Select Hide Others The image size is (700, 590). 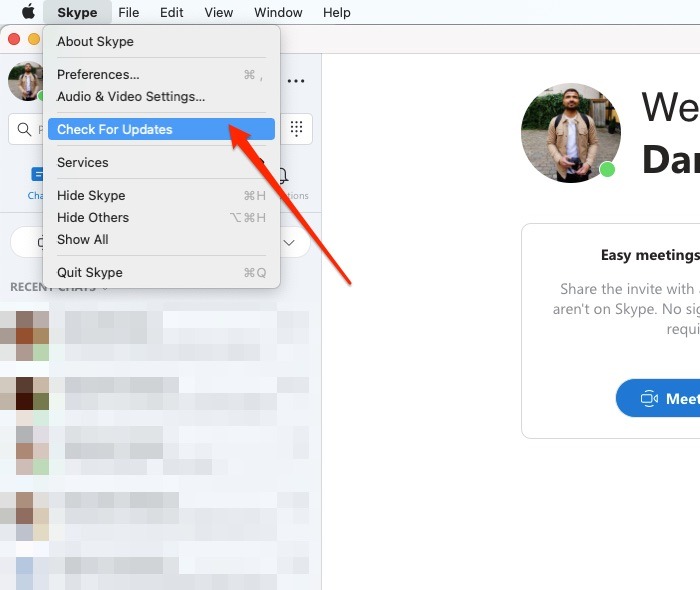tap(161, 217)
